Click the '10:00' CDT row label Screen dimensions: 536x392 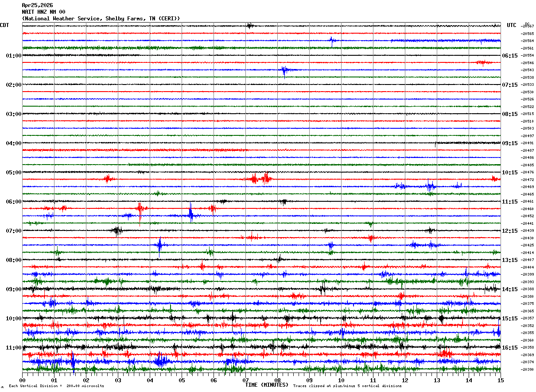point(14,319)
